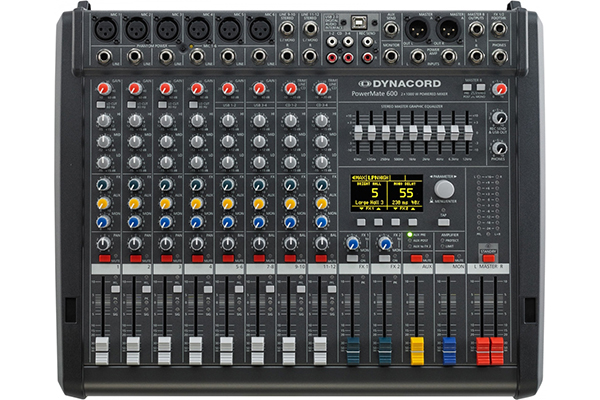Click the MIC 1 XLR input jack
600x400 pixels.
pos(102,31)
